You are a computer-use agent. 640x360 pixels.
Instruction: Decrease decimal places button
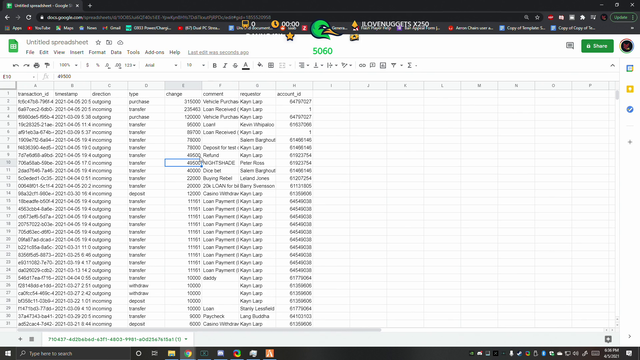107,65
